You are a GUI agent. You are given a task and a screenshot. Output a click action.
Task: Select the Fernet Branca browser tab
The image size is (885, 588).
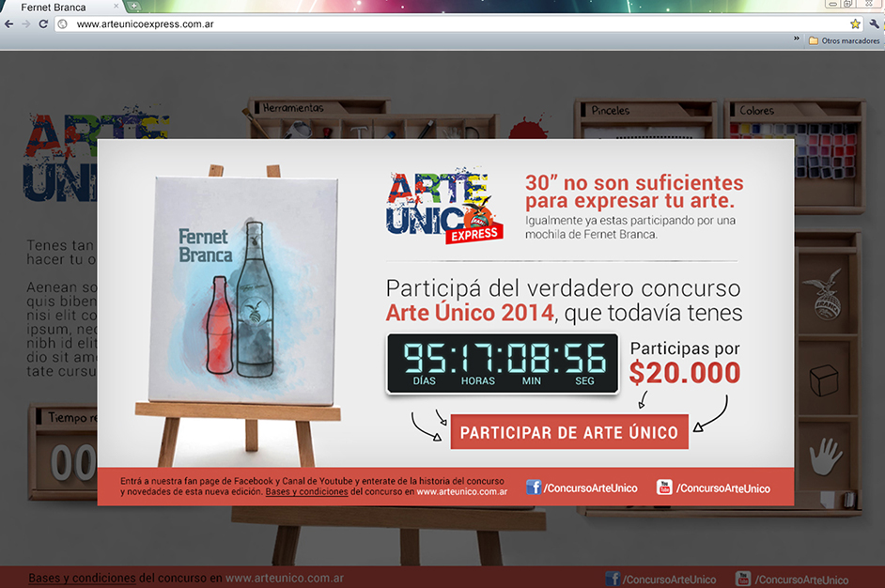click(62, 7)
